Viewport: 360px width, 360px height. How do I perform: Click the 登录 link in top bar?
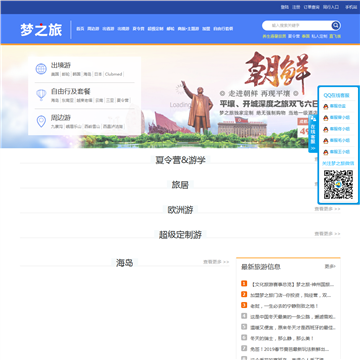285,7
